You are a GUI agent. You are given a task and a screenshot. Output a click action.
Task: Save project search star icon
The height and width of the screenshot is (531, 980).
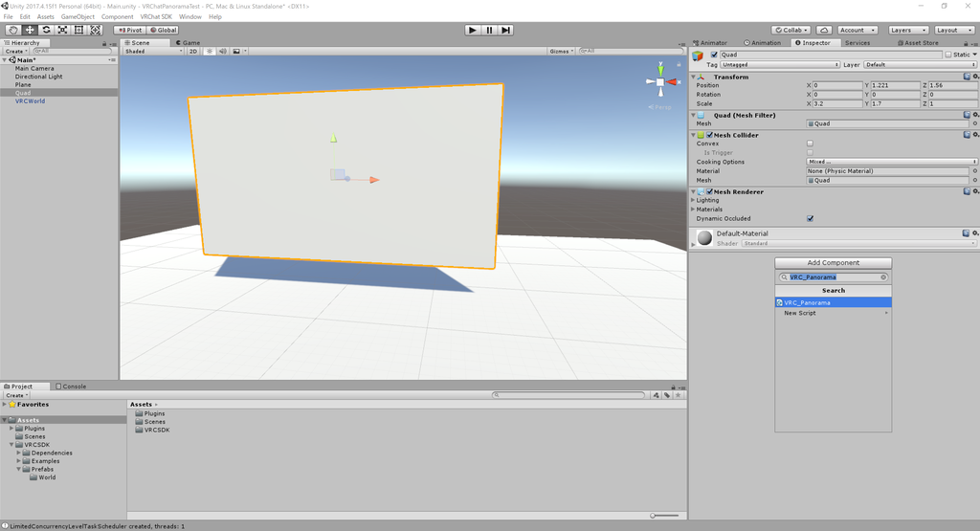[x=679, y=395]
